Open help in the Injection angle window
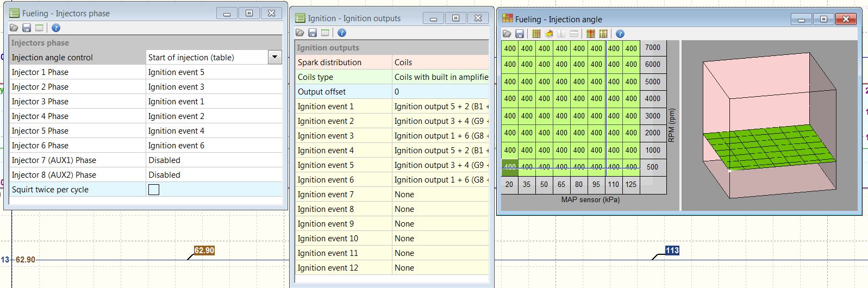Viewport: 868px width, 288px height. [620, 34]
